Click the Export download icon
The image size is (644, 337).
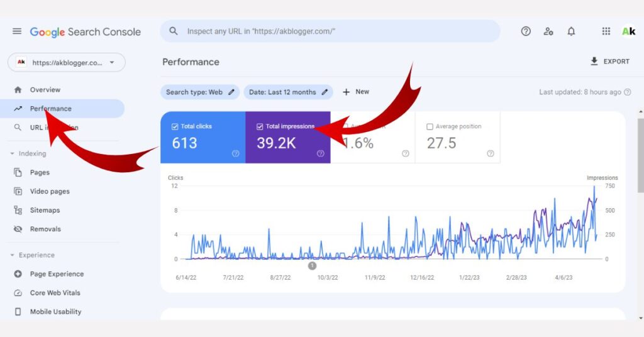[x=594, y=61]
